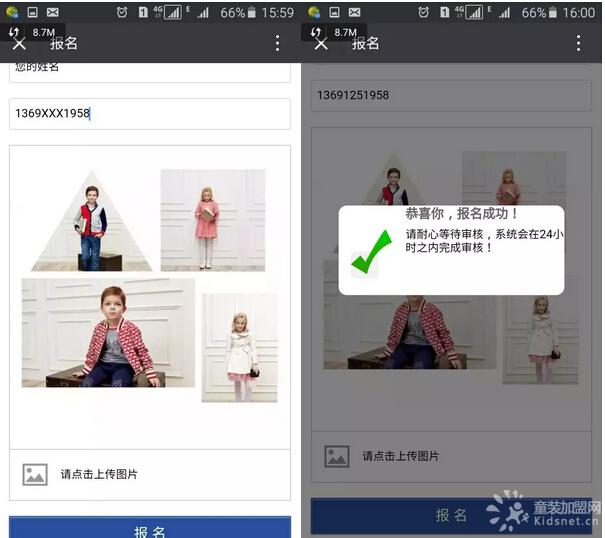Tap the mail icon in left status bar
Viewport: 605px width, 538px height.
pyautogui.click(x=52, y=12)
